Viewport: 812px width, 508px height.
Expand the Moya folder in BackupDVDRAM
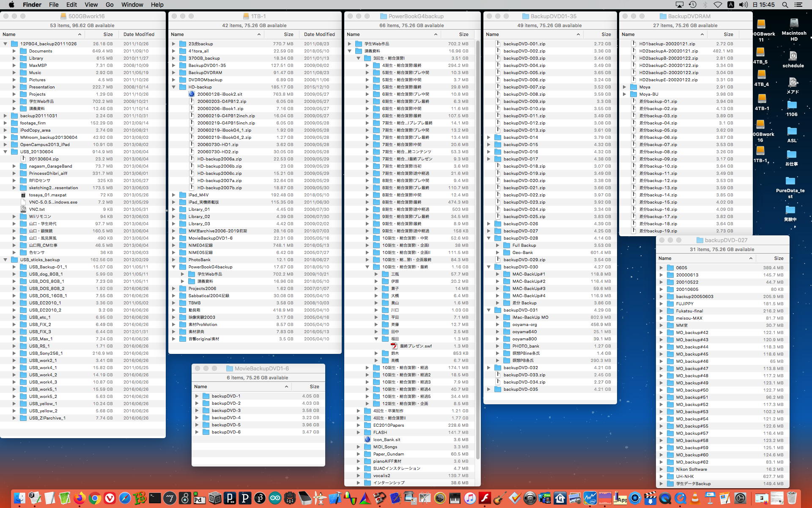coord(625,87)
